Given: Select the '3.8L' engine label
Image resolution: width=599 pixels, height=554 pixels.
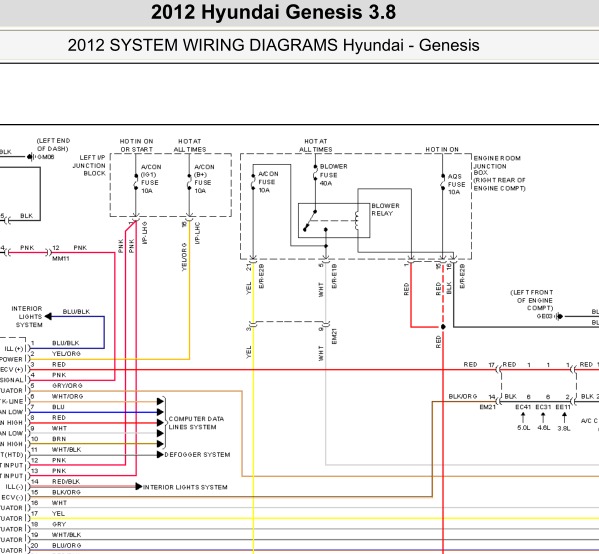Looking at the screenshot, I should point(563,429).
